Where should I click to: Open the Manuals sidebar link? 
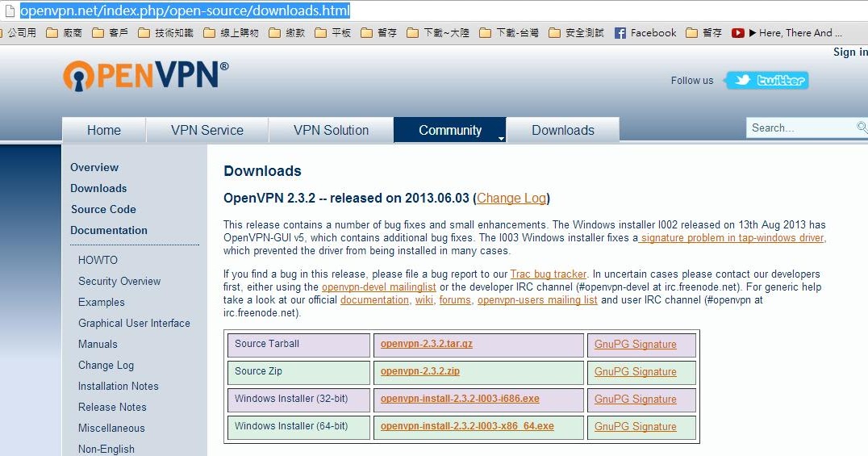tap(98, 344)
